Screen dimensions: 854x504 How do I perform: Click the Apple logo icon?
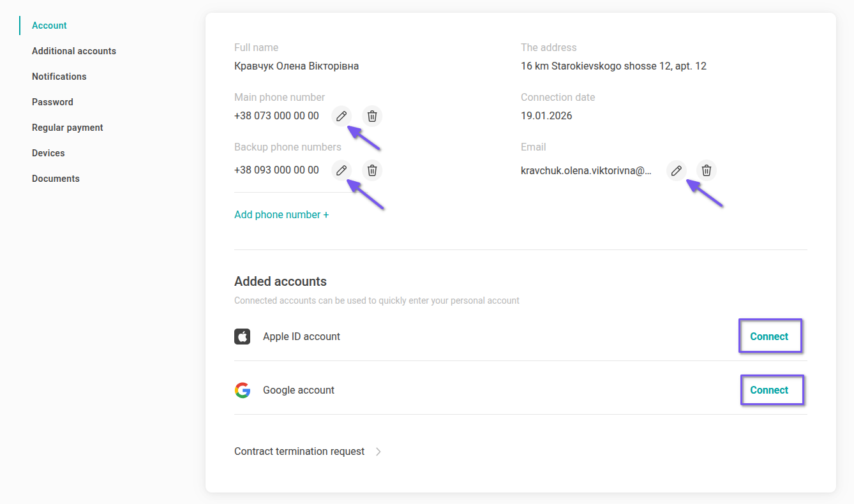242,336
